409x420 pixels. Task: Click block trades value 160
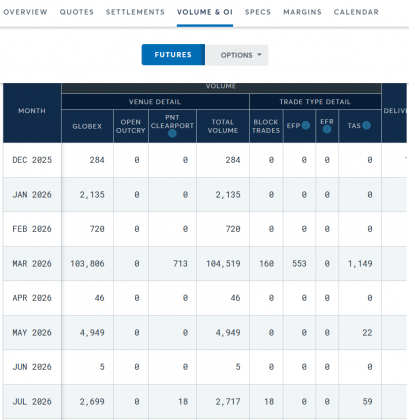click(267, 264)
